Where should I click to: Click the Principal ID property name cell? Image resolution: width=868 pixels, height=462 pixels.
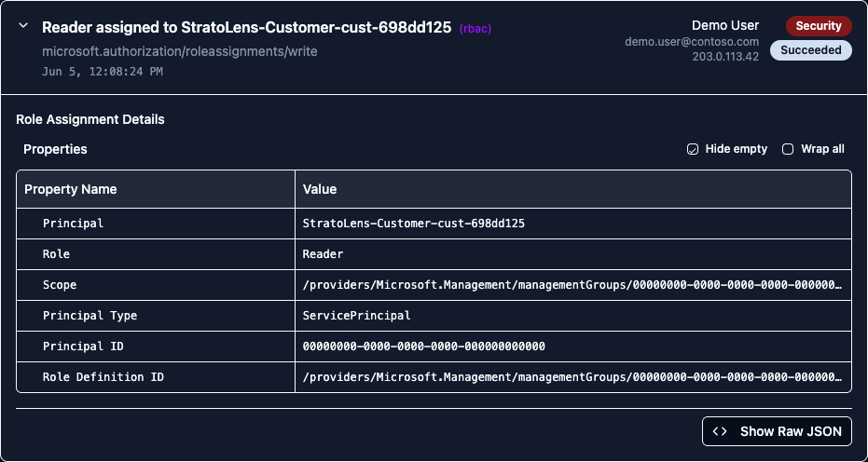156,346
